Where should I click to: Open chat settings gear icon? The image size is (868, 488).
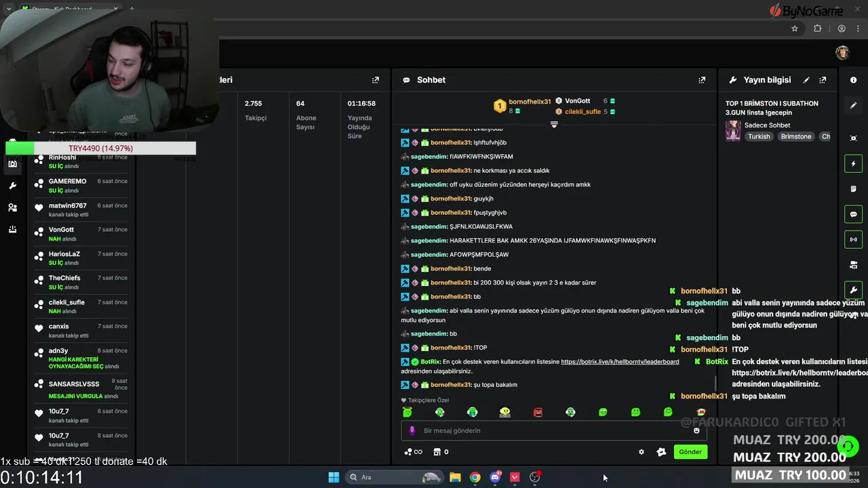pyautogui.click(x=642, y=452)
